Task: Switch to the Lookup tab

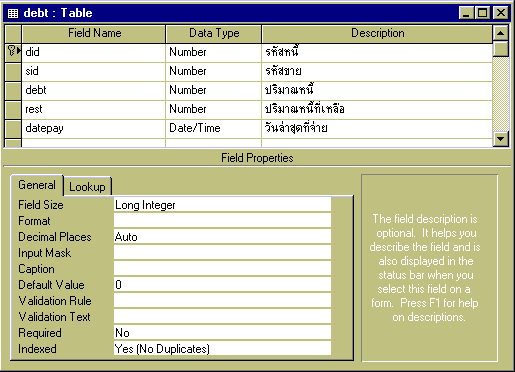Action: click(87, 187)
